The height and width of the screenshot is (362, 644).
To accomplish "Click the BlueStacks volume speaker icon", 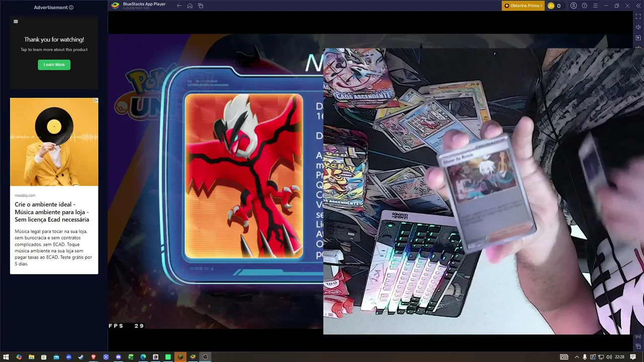I will pyautogui.click(x=638, y=27).
